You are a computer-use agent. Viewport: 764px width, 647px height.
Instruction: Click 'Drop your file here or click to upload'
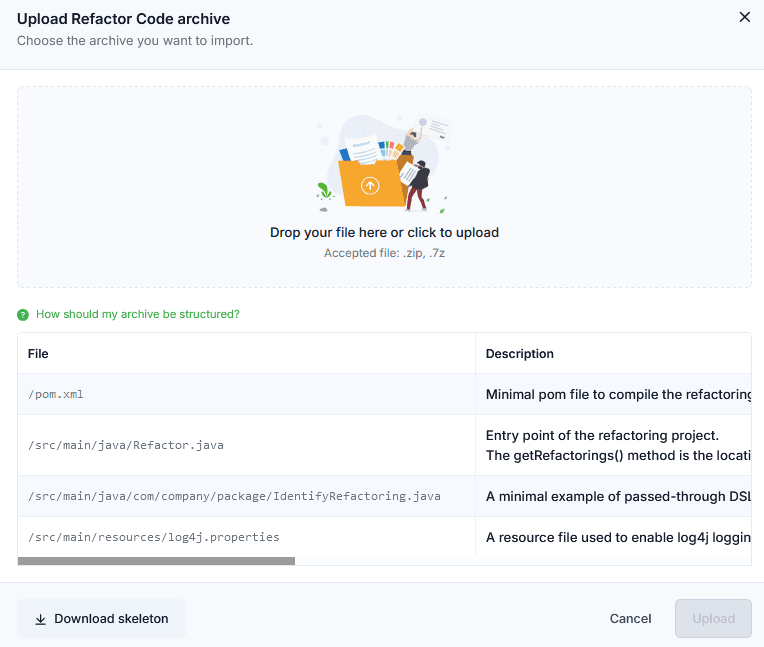(x=384, y=232)
